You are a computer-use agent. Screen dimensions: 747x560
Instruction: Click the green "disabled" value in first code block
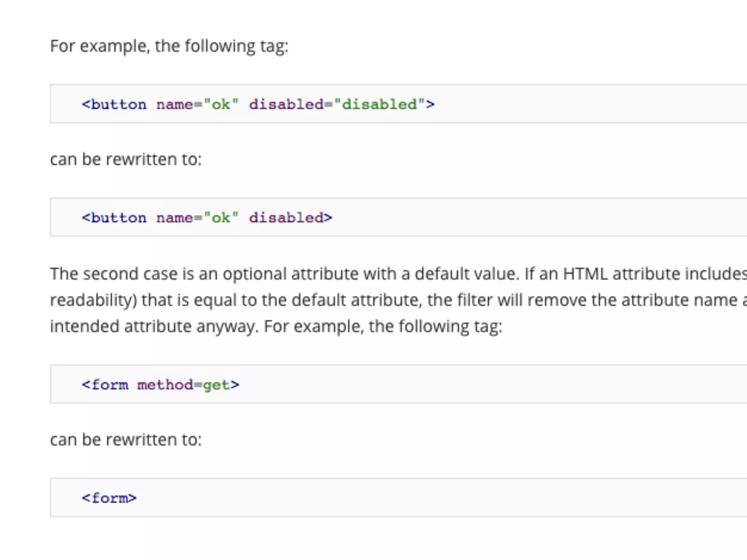tap(379, 105)
